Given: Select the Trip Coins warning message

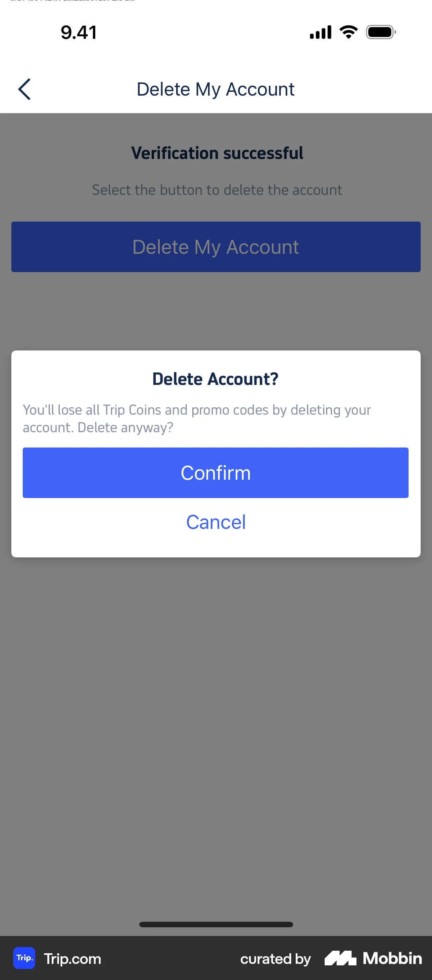Looking at the screenshot, I should pos(197,418).
